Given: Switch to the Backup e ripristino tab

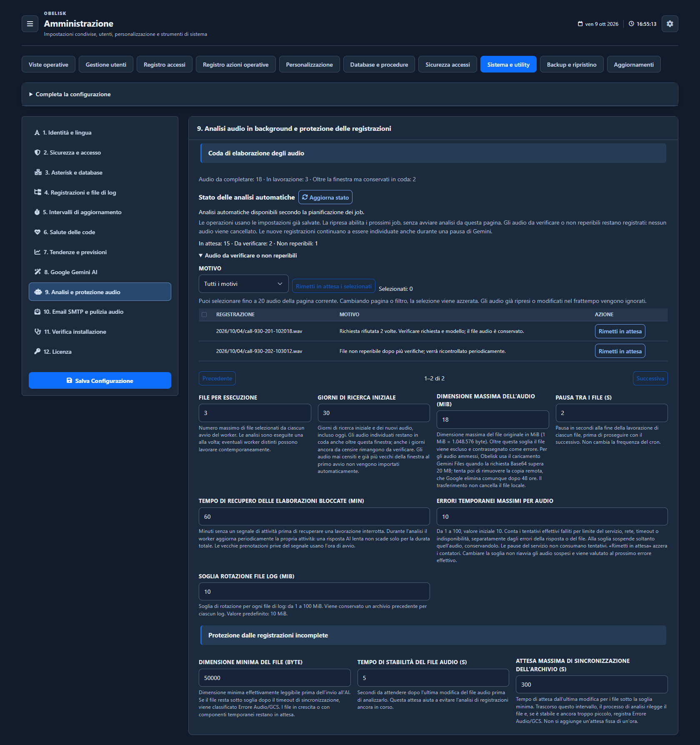Looking at the screenshot, I should tap(572, 65).
